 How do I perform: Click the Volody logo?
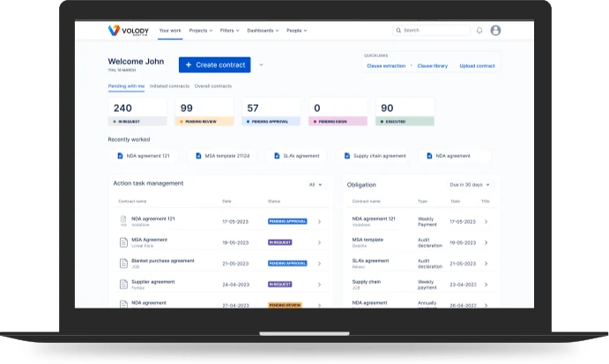tap(128, 30)
